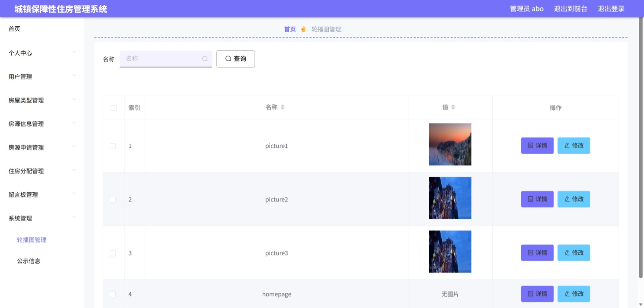This screenshot has height=308, width=644.
Task: Click 退出登录 in the top bar
Action: (x=611, y=9)
